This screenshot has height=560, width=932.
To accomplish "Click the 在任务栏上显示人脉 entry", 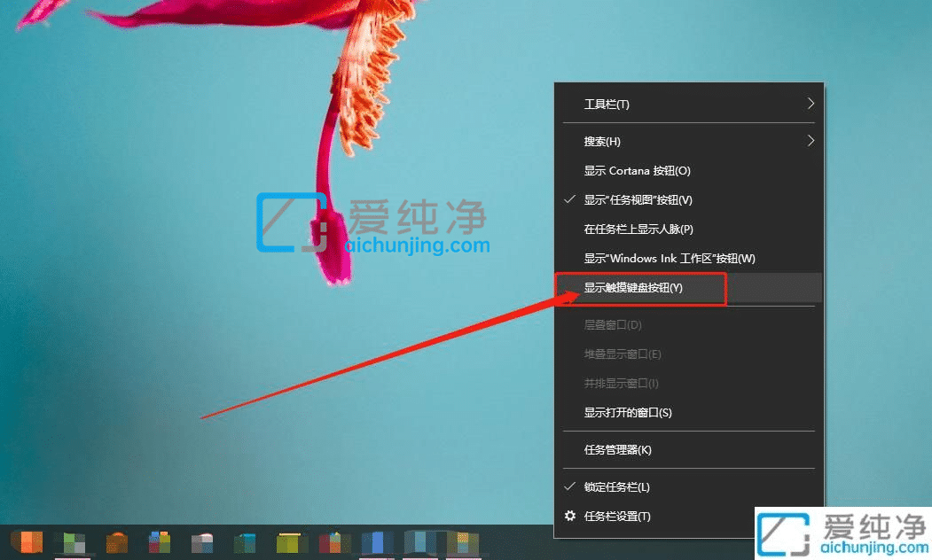I will (x=635, y=229).
